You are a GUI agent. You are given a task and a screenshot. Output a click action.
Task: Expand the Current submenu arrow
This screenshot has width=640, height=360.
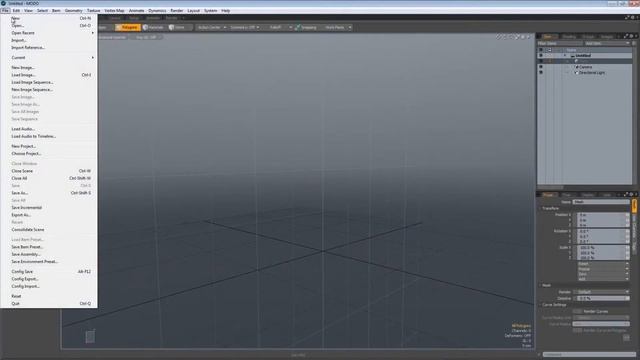93,58
